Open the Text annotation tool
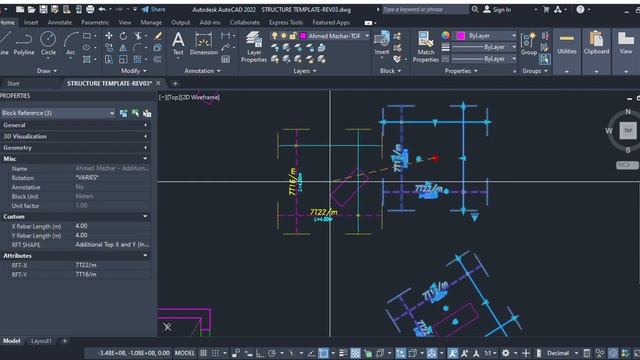The height and width of the screenshot is (360, 640). pos(178,44)
